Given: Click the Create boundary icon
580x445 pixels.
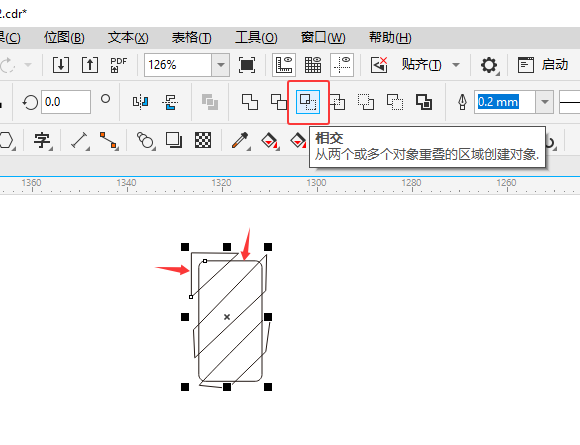Looking at the screenshot, I should 424,102.
